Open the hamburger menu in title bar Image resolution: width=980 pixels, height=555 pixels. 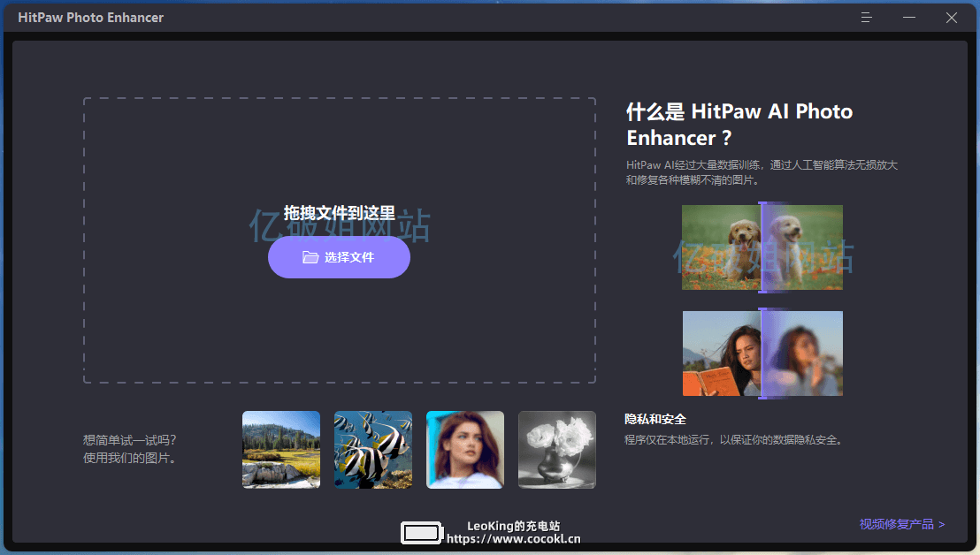866,18
